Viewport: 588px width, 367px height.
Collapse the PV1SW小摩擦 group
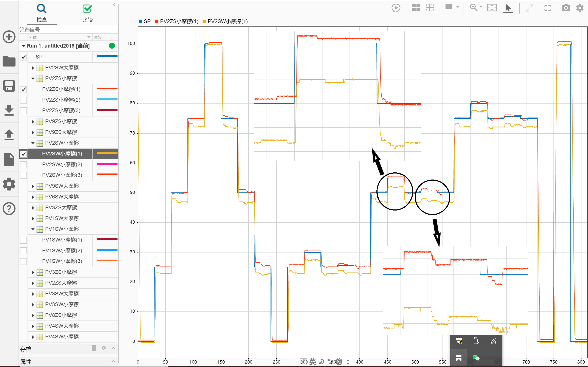[33, 229]
